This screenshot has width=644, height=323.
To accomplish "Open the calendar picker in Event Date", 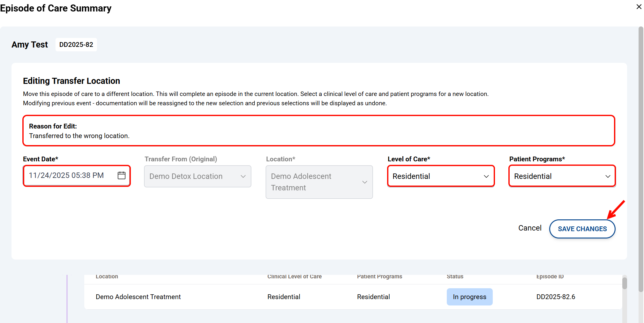I will point(122,175).
